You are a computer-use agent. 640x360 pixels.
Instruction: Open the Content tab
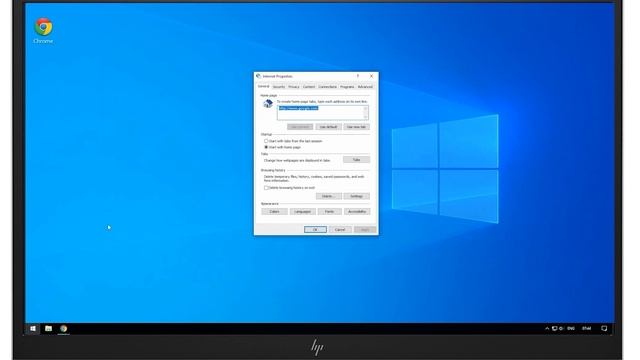pyautogui.click(x=309, y=87)
